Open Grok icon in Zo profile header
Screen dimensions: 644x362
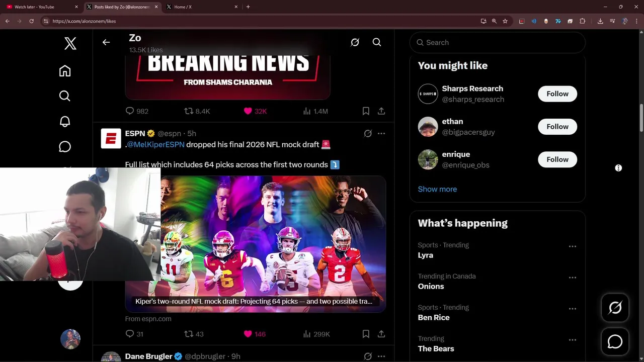[x=355, y=42]
